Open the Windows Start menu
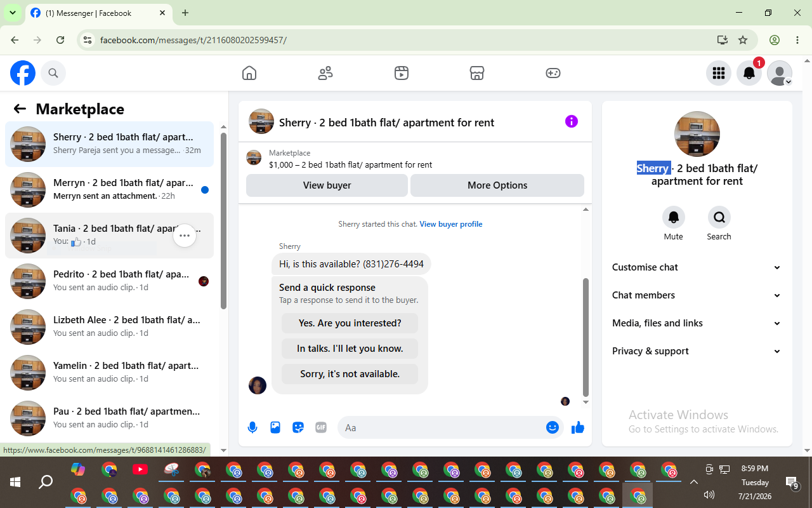 pos(15,482)
